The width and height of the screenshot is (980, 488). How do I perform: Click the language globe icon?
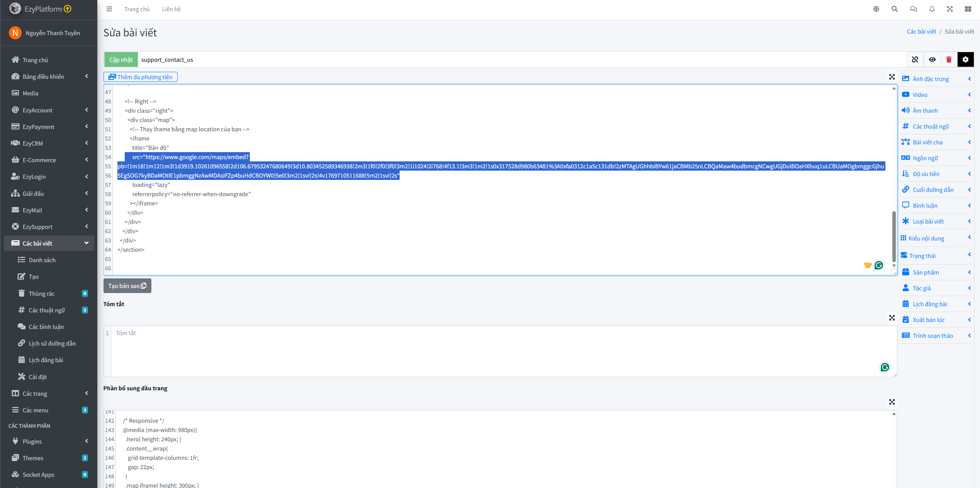point(876,9)
